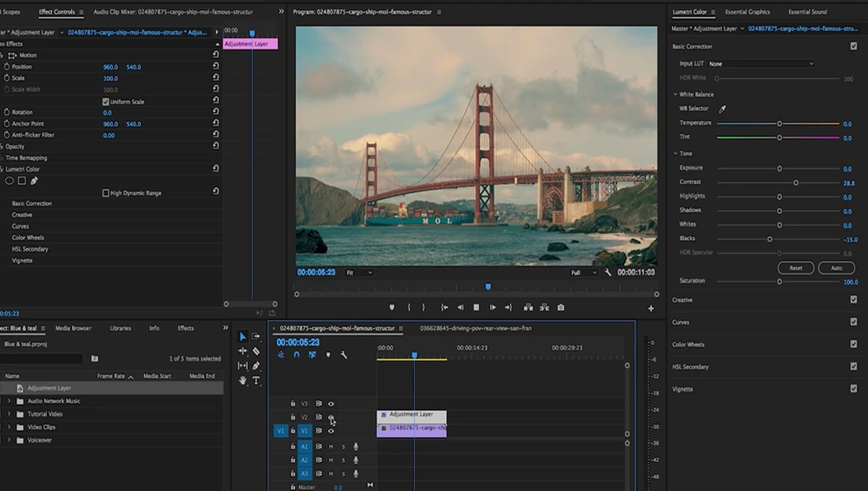Click Auto button in Tone
Screen dimensions: 868x491
tap(837, 268)
